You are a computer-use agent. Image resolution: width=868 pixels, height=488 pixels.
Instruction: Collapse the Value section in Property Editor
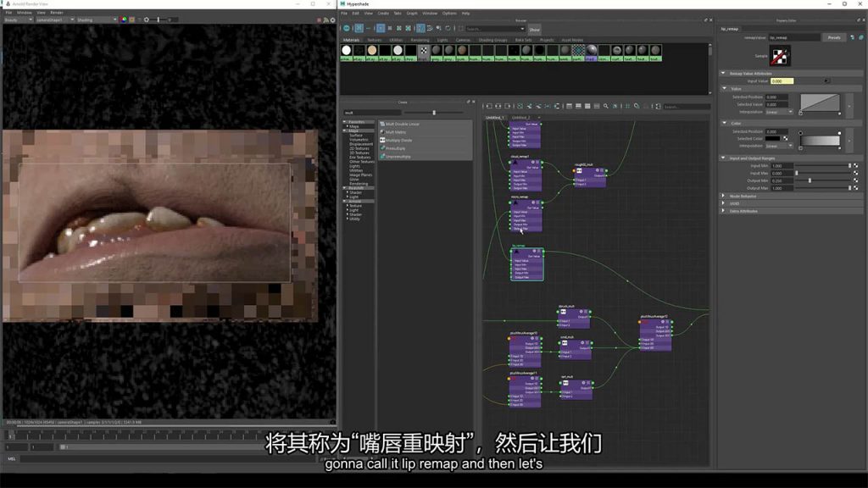(x=725, y=88)
